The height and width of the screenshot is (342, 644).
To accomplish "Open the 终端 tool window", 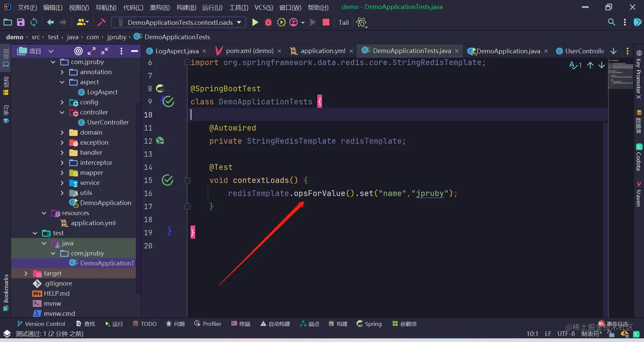I will (240, 324).
